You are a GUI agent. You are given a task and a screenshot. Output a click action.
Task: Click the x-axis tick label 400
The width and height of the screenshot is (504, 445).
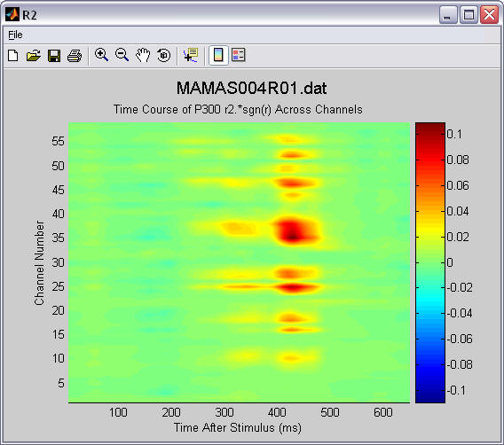pos(277,412)
